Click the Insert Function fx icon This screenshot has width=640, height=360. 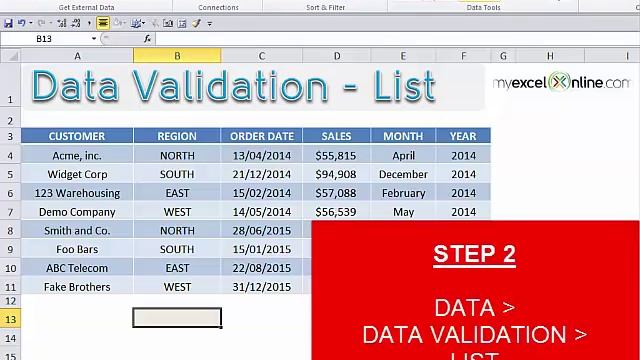tap(147, 38)
